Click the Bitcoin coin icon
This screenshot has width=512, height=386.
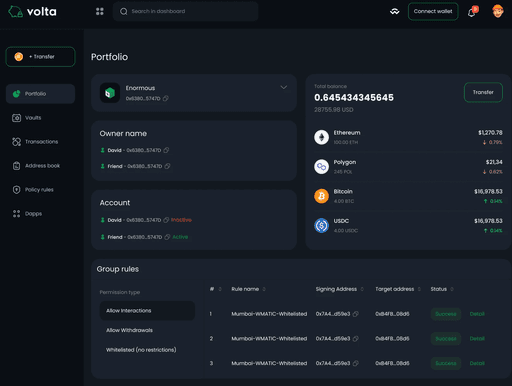[321, 196]
